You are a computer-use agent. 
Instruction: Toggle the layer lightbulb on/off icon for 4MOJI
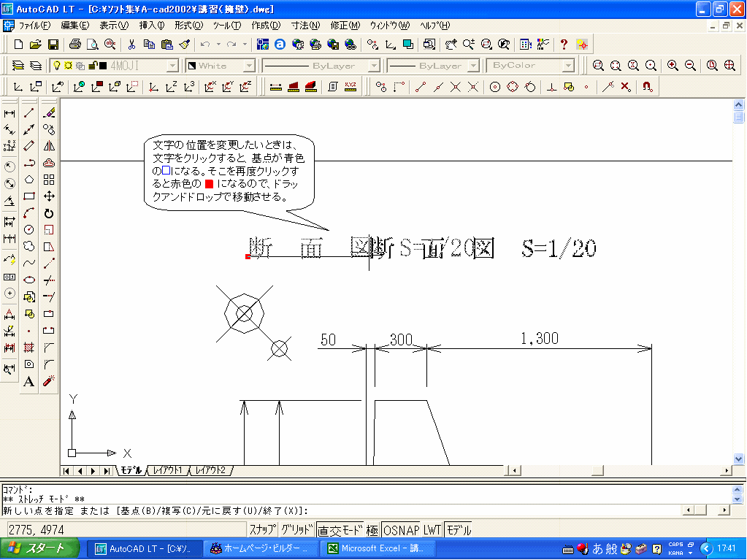tap(57, 65)
